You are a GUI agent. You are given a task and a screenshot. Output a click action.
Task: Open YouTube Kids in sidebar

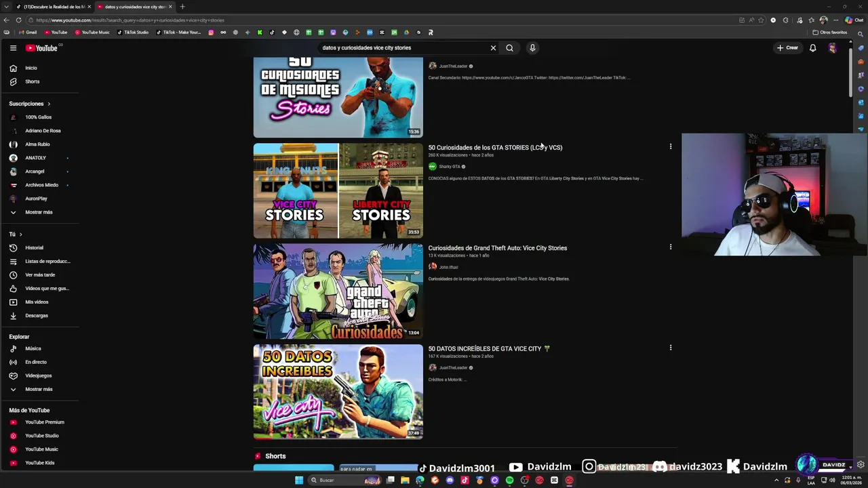[39, 463]
